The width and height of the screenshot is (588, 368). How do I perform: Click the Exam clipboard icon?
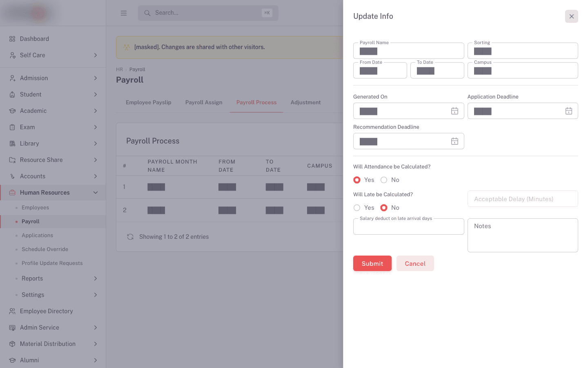tap(12, 127)
